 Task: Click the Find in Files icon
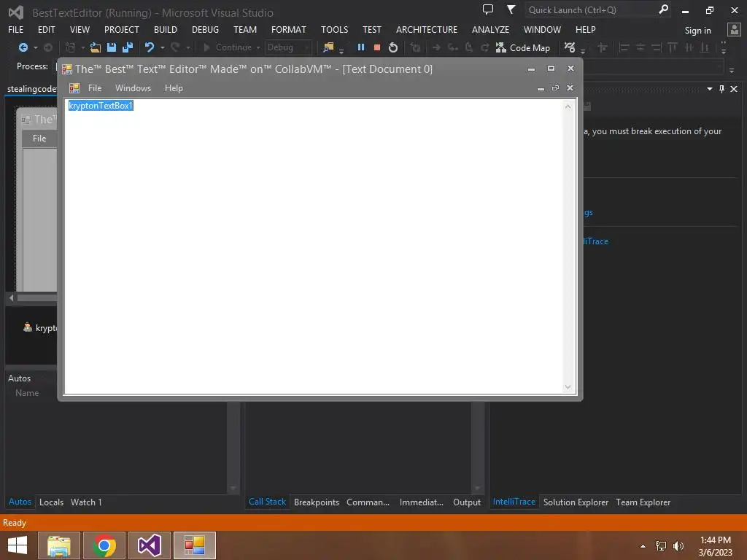(328, 47)
